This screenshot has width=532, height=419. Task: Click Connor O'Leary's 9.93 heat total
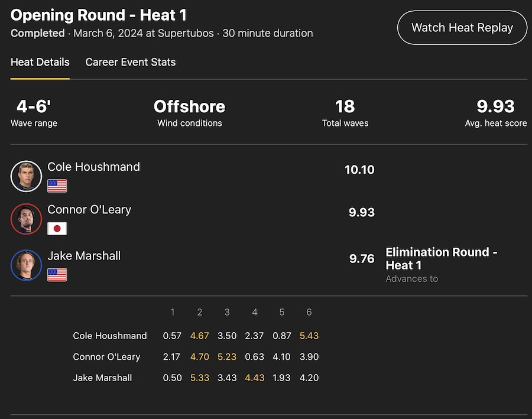pos(362,213)
